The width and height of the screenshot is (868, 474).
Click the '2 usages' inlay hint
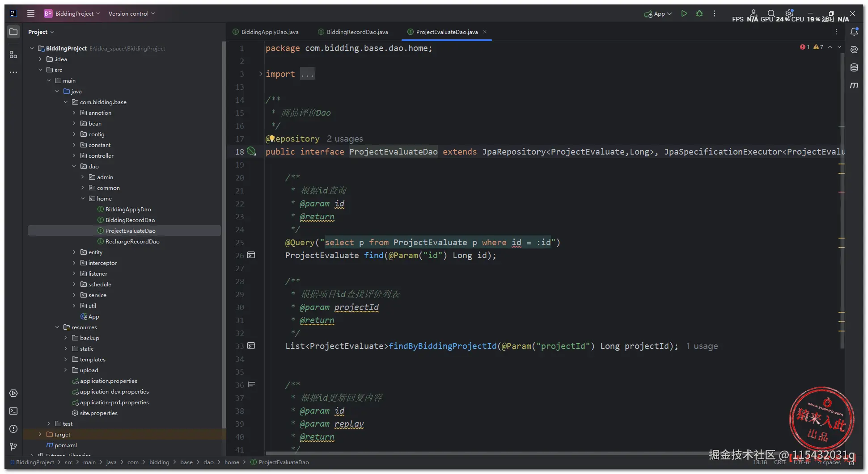pyautogui.click(x=345, y=139)
